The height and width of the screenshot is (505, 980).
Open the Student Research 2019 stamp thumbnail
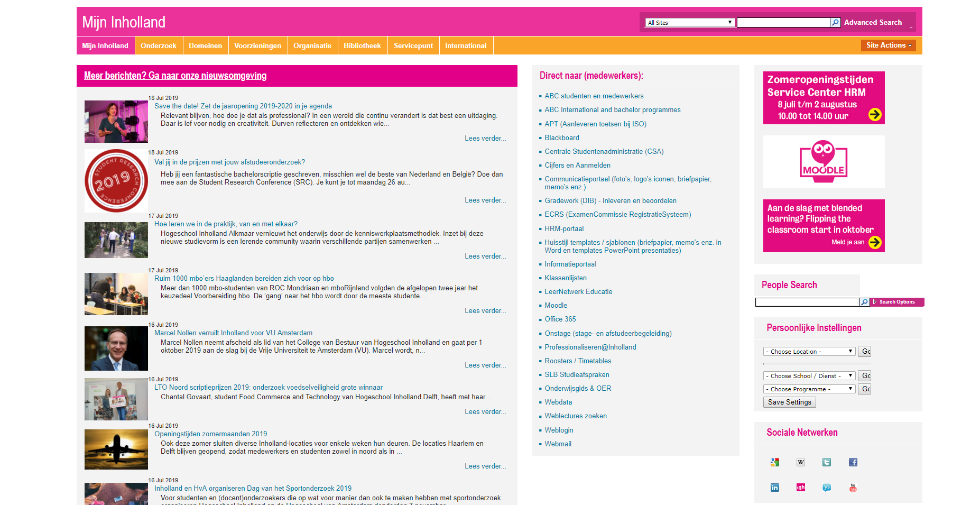[x=116, y=181]
